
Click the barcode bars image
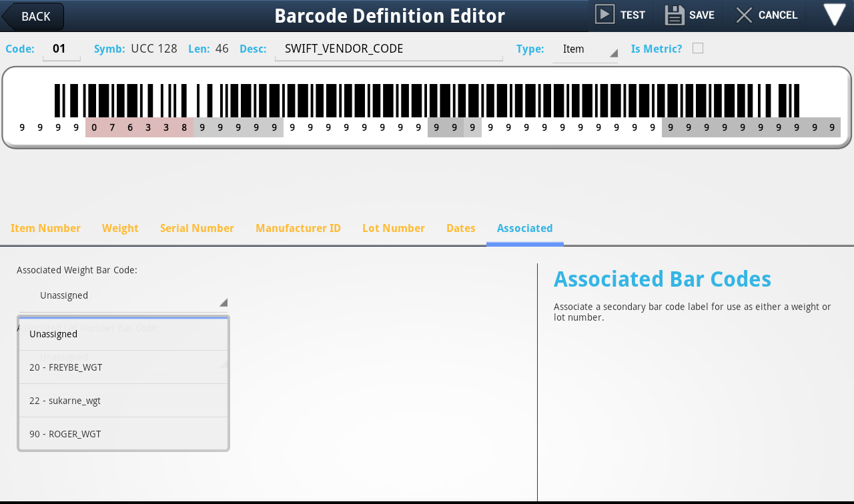[x=427, y=101]
